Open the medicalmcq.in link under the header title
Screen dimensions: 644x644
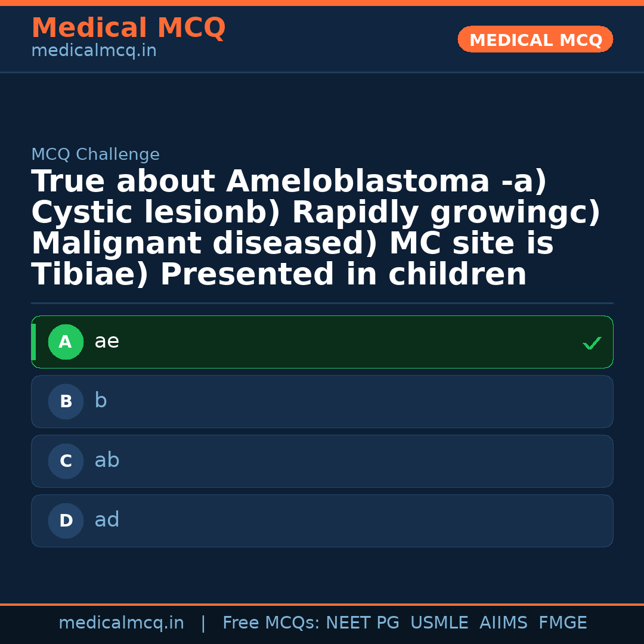pos(94,51)
